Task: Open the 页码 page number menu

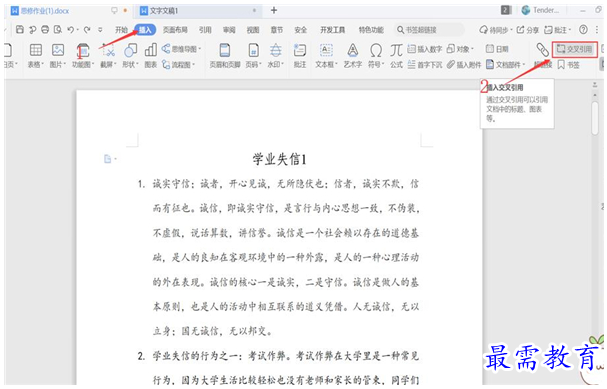Action: (254, 56)
